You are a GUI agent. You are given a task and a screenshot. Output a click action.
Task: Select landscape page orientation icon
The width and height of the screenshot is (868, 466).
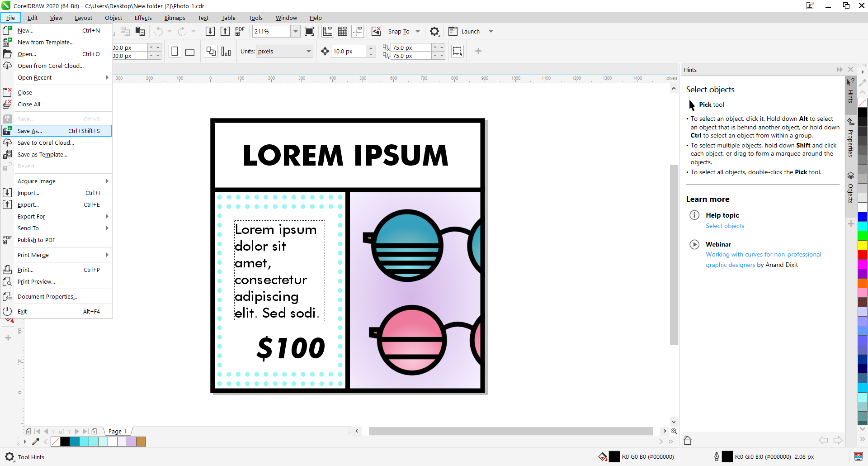point(190,52)
